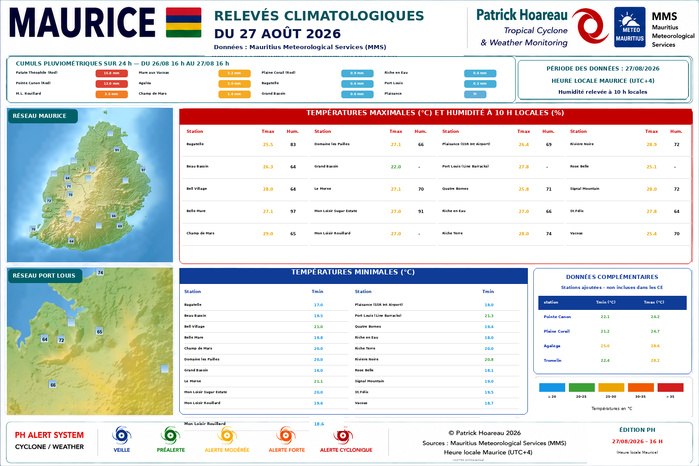This screenshot has width=699, height=466.
Task: Click the Températures Minimales blue header
Action: point(353,276)
